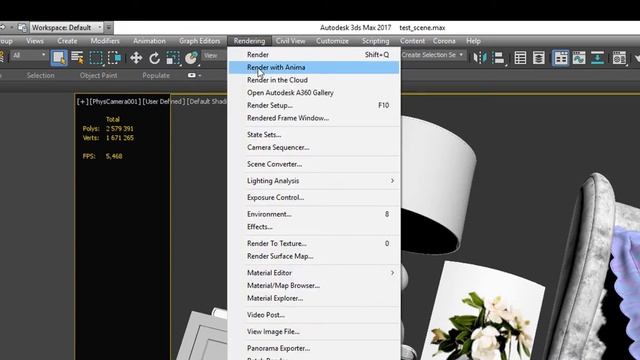Click the Manage Workspaces icon beside Workspace
This screenshot has width=640, height=360.
click(22, 27)
